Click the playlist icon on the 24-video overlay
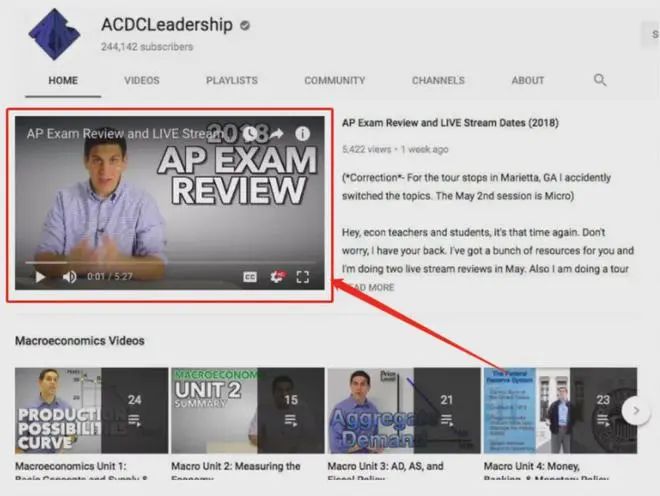Viewport: 660px width, 496px height. (134, 420)
